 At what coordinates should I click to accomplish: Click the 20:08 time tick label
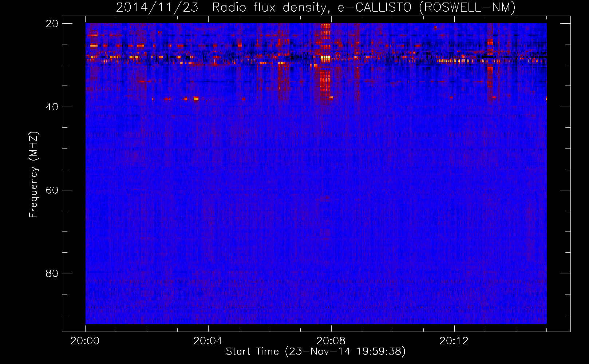click(x=331, y=341)
